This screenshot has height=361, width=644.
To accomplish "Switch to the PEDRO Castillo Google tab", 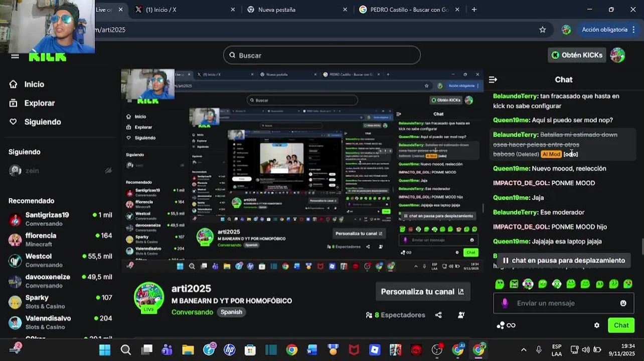I will pos(408,10).
